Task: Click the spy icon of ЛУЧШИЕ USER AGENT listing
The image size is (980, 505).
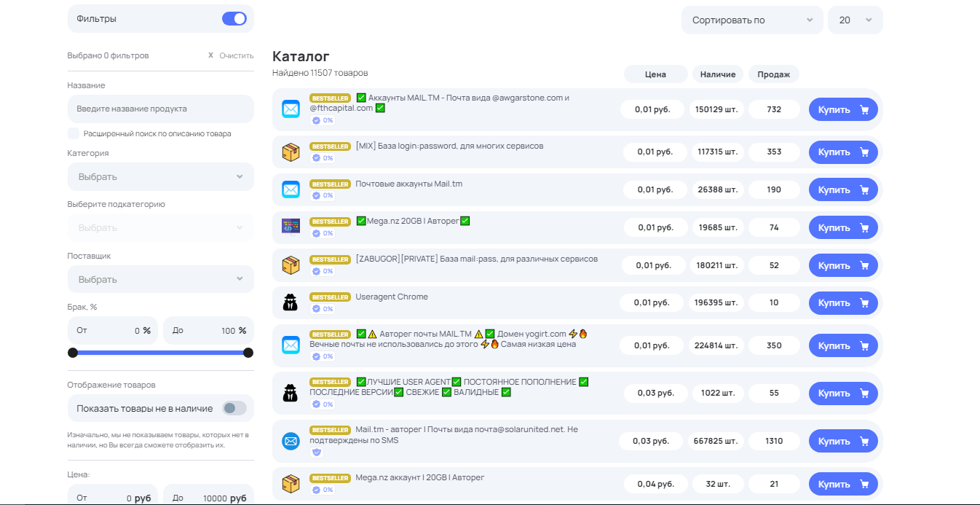Action: coord(291,393)
